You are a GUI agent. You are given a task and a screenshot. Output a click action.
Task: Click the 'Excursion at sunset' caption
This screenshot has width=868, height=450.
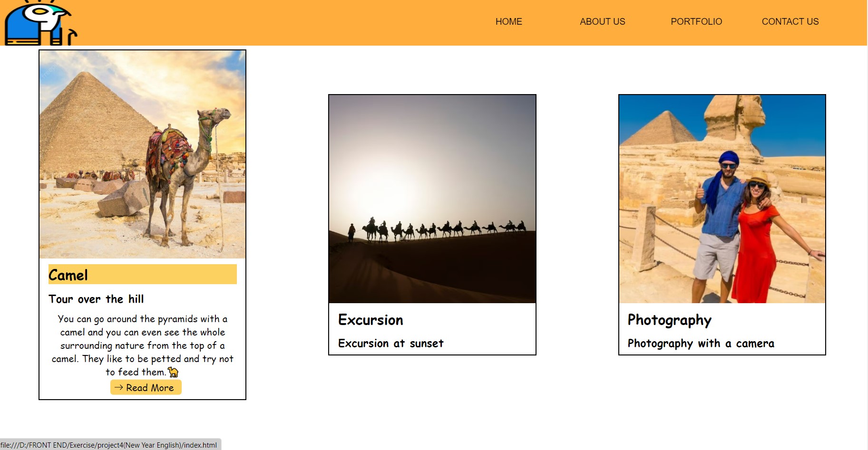coord(390,343)
